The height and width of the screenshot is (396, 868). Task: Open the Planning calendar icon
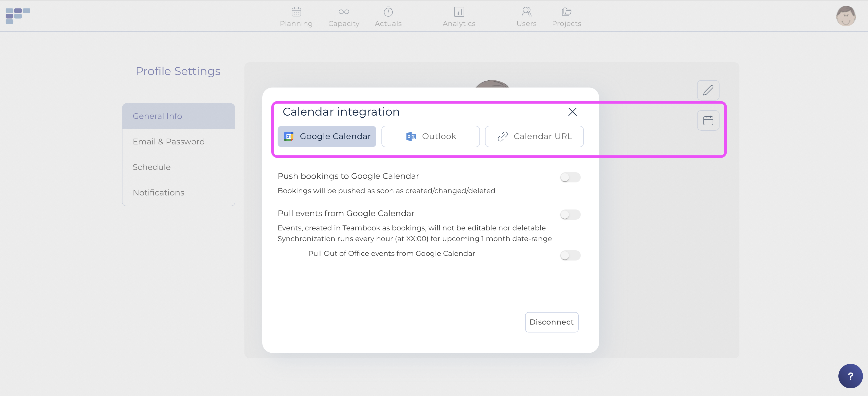tap(296, 12)
